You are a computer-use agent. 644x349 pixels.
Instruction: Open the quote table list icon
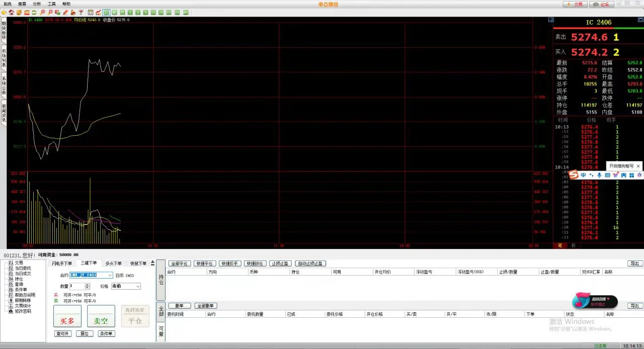91,12
